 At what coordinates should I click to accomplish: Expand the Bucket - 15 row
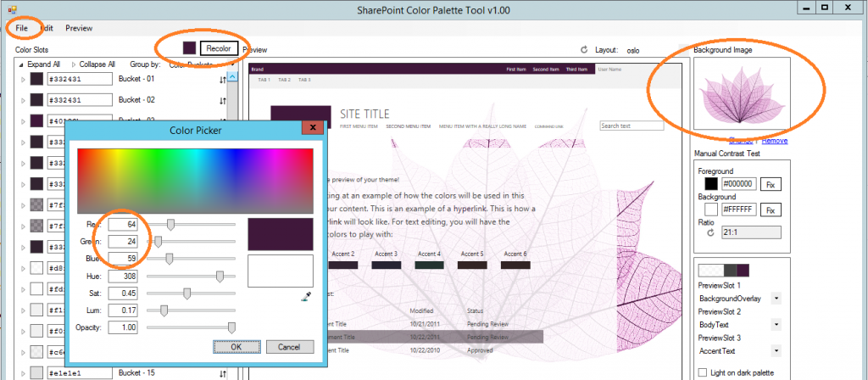pos(23,374)
